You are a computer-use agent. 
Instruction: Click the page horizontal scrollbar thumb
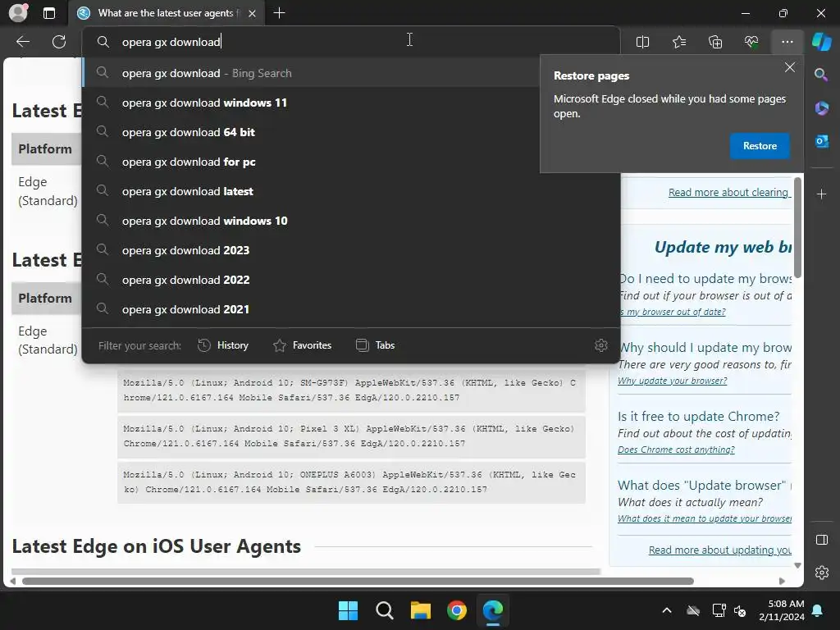click(358, 581)
